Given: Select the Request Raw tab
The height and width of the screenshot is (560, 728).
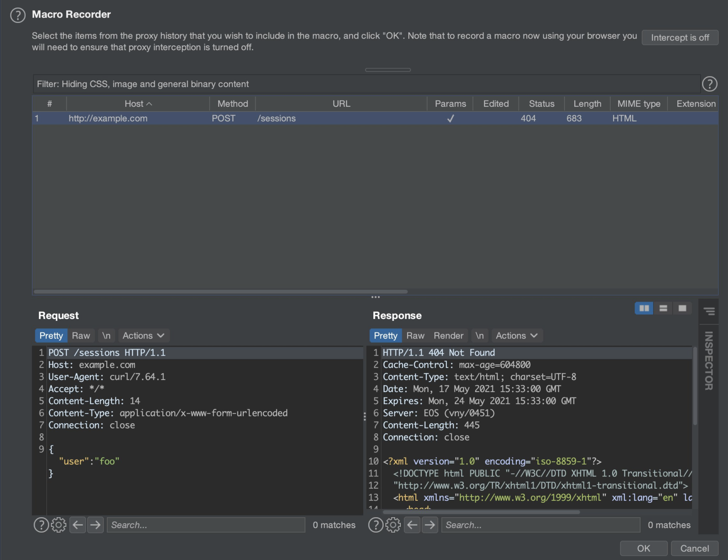Looking at the screenshot, I should 81,335.
